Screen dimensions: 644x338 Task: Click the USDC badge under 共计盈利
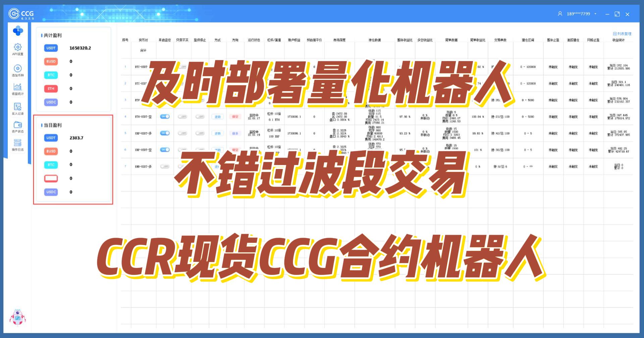pyautogui.click(x=51, y=102)
